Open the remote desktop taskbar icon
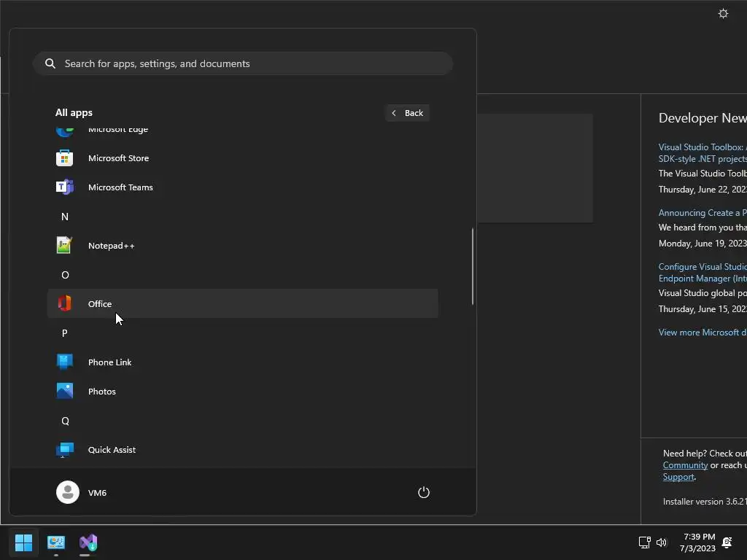The image size is (747, 560). 55,542
